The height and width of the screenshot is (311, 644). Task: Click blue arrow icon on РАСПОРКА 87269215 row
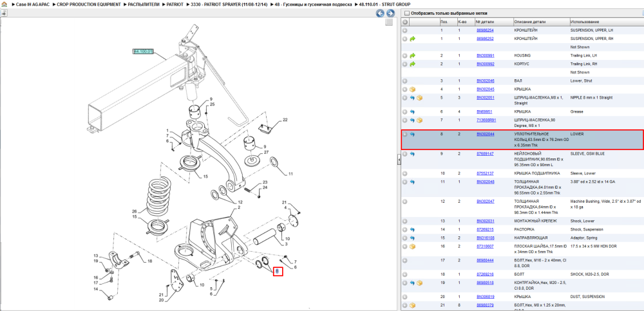tap(413, 230)
